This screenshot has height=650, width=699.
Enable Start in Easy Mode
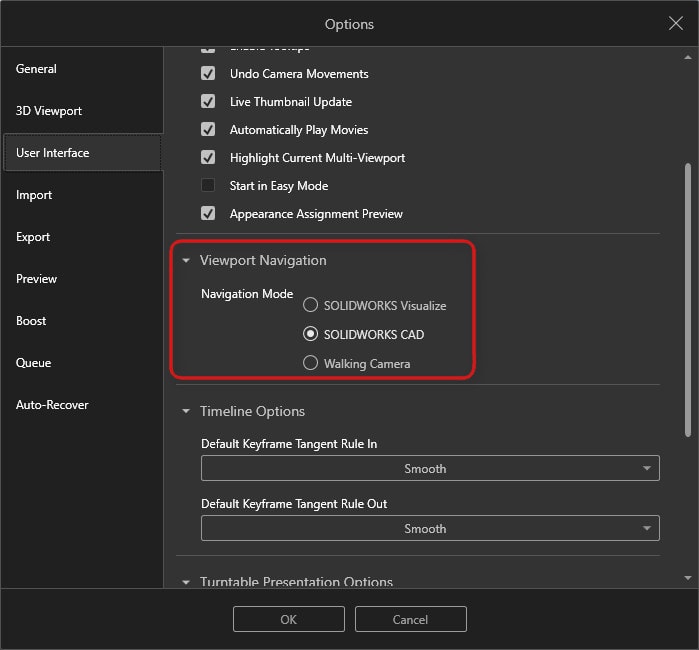208,186
